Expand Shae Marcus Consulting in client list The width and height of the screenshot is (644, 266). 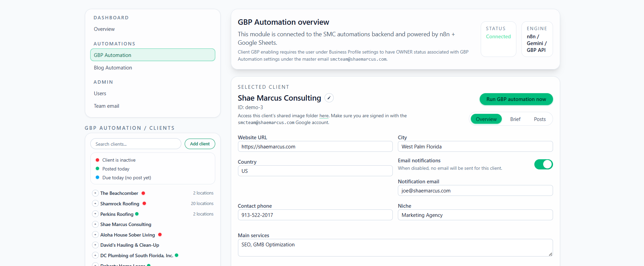coord(95,224)
